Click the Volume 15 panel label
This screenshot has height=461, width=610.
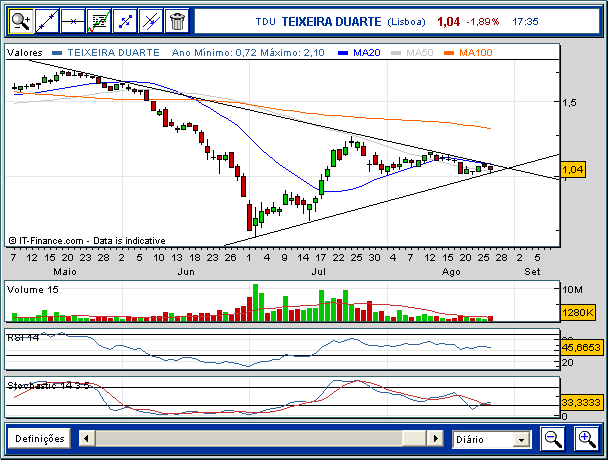[x=33, y=290]
